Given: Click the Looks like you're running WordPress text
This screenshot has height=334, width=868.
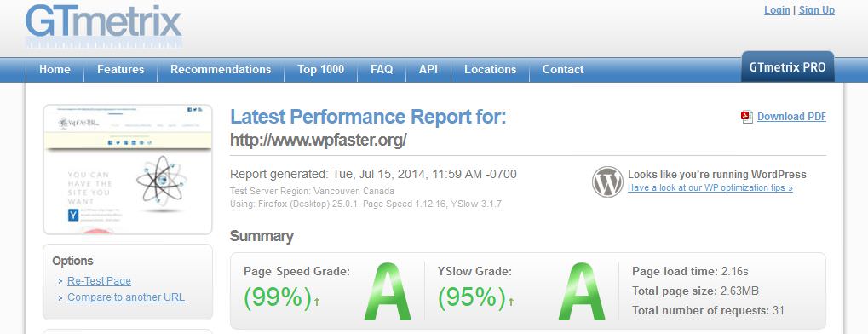Looking at the screenshot, I should point(717,175).
